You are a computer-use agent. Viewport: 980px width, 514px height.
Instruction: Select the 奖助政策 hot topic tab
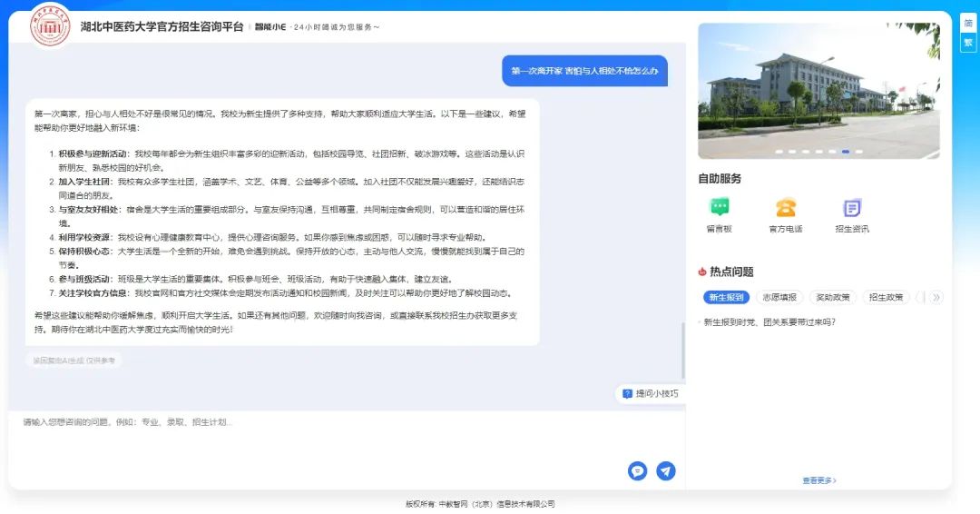coord(832,297)
